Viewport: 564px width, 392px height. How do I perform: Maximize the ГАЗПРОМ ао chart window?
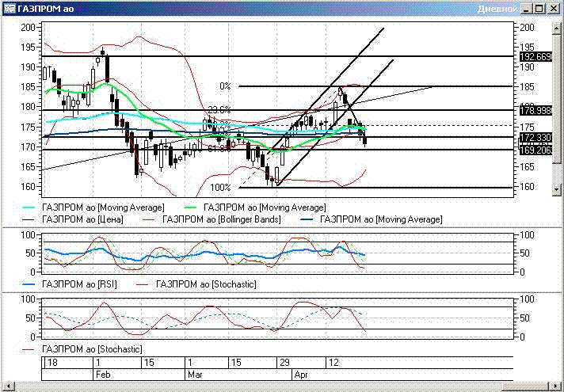pyautogui.click(x=539, y=9)
